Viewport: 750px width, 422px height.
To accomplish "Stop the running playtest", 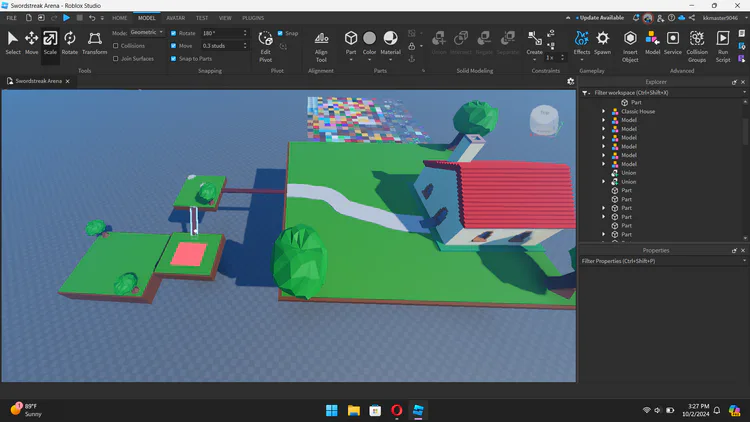I will (x=79, y=18).
